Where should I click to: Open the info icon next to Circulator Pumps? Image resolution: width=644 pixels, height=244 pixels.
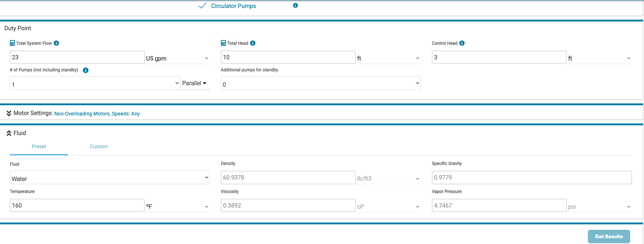tap(296, 5)
